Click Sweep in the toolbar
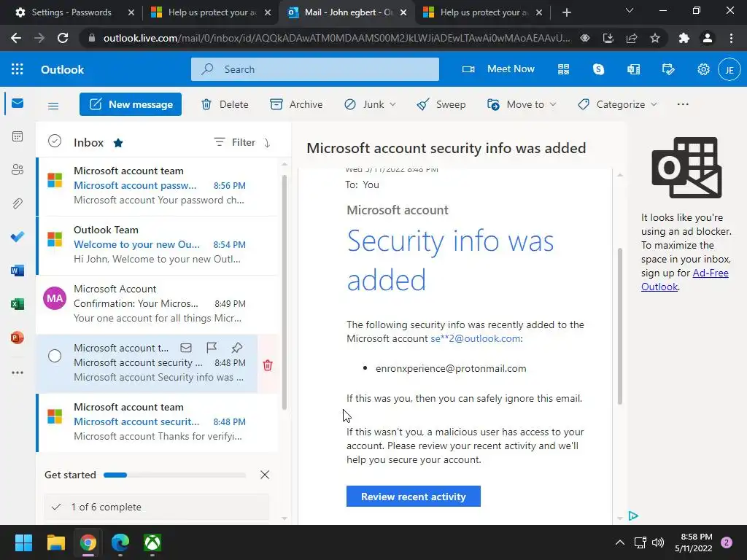 coord(441,104)
